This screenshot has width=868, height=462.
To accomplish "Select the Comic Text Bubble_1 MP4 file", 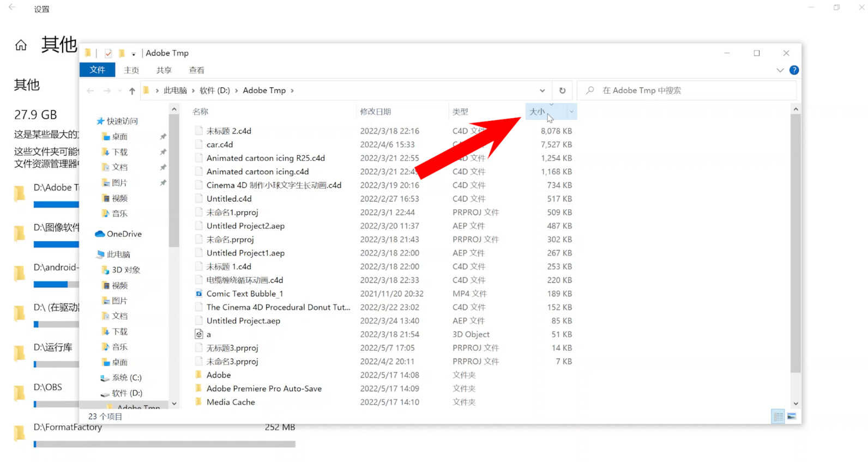I will pyautogui.click(x=244, y=294).
